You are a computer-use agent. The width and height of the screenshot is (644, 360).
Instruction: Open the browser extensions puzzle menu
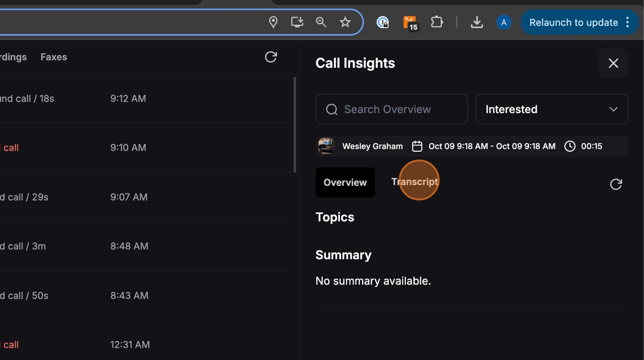(x=437, y=22)
